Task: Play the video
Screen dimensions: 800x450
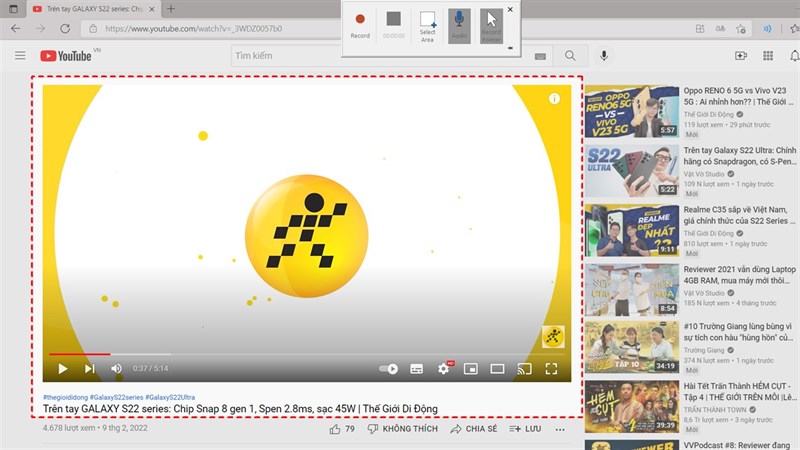Action: pos(63,368)
